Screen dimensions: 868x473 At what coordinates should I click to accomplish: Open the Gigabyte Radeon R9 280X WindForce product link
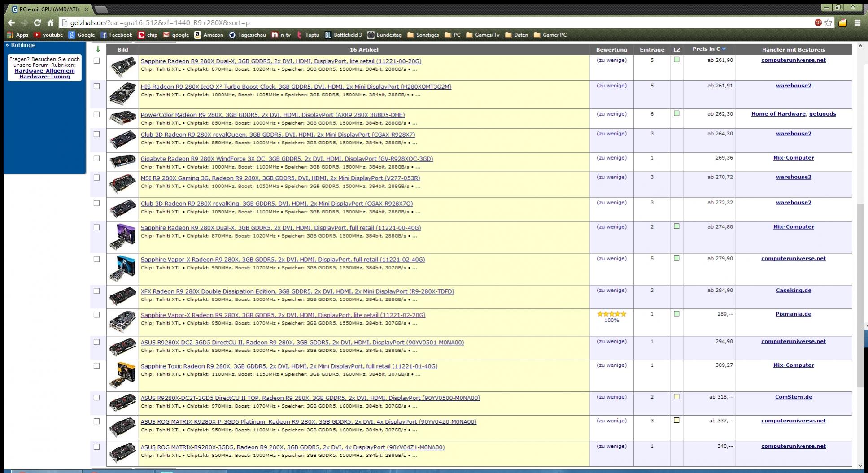287,159
